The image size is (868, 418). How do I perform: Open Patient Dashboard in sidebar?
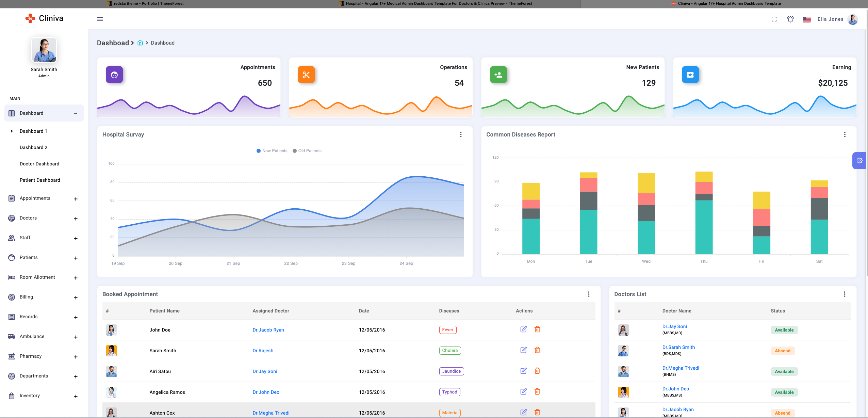coord(40,180)
